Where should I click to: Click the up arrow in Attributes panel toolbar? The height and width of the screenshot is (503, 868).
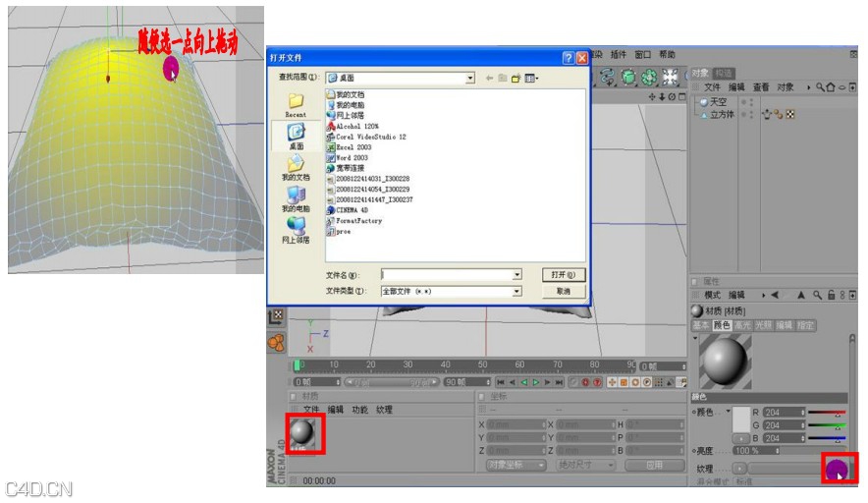(x=800, y=296)
